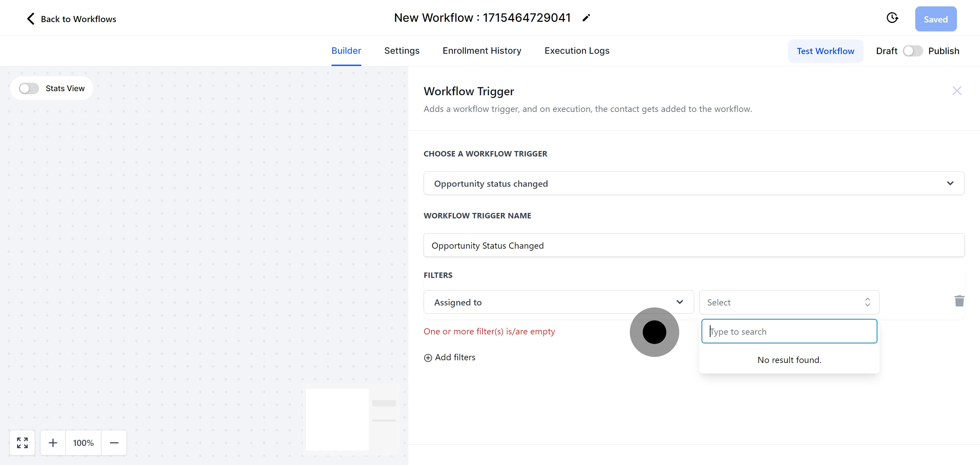Zoom out with the minus icon

[114, 443]
